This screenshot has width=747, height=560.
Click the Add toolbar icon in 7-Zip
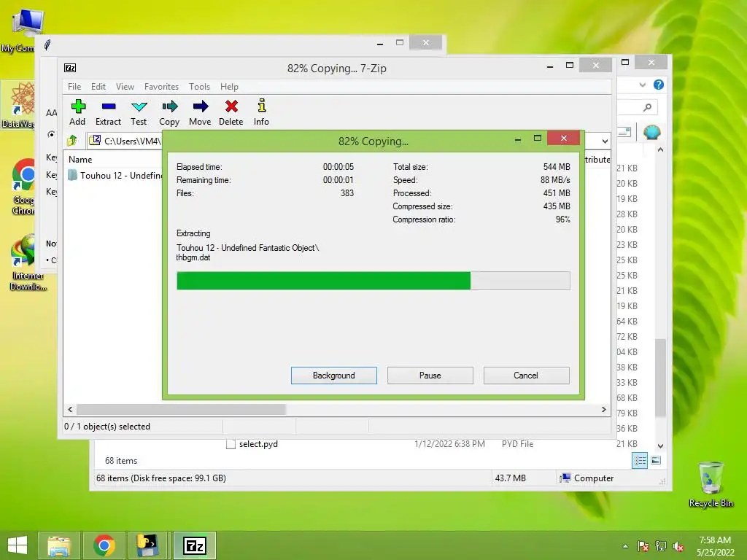point(77,112)
